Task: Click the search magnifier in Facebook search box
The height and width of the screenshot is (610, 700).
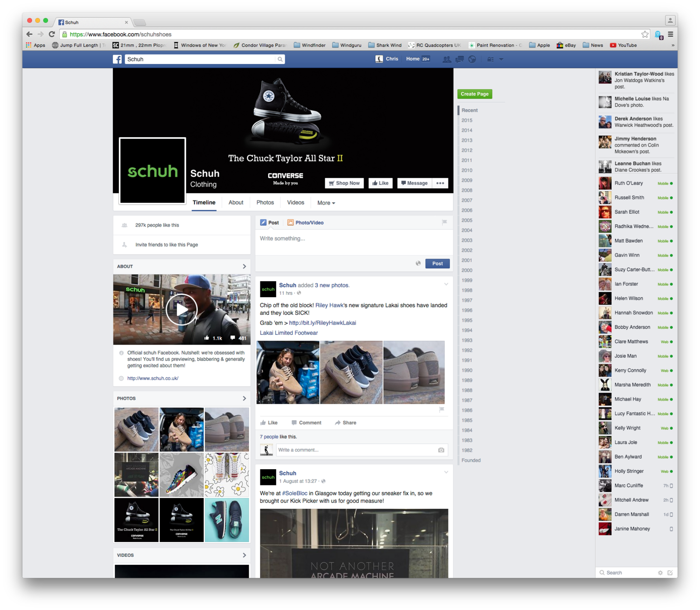Action: [280, 59]
